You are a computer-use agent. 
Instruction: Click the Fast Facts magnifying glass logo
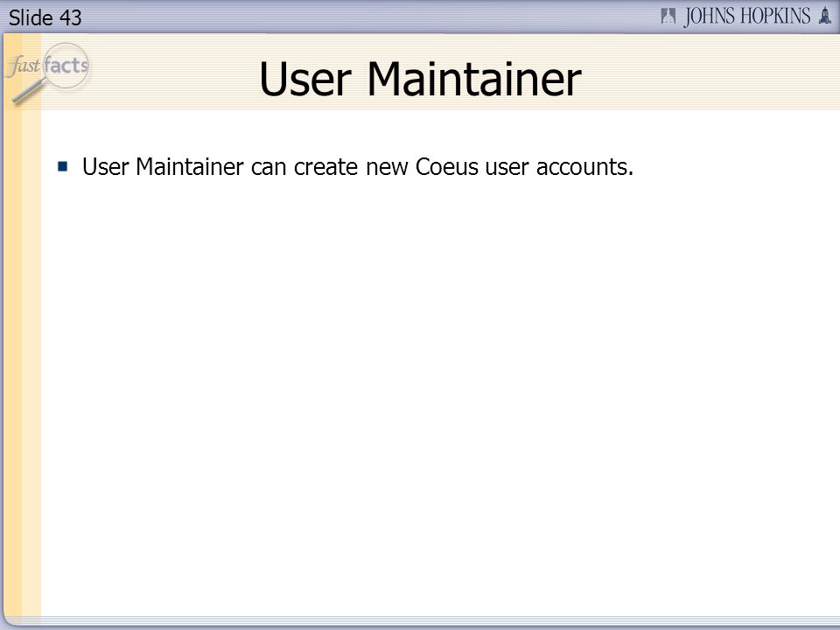click(48, 73)
